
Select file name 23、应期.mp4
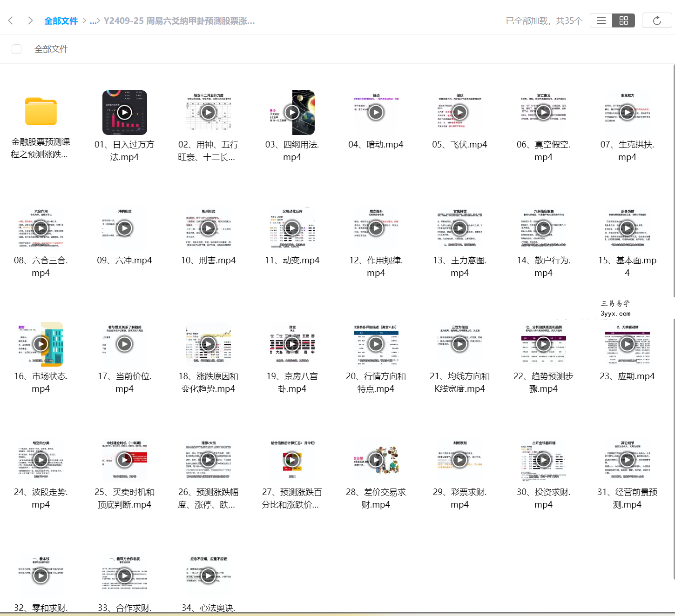coord(627,376)
